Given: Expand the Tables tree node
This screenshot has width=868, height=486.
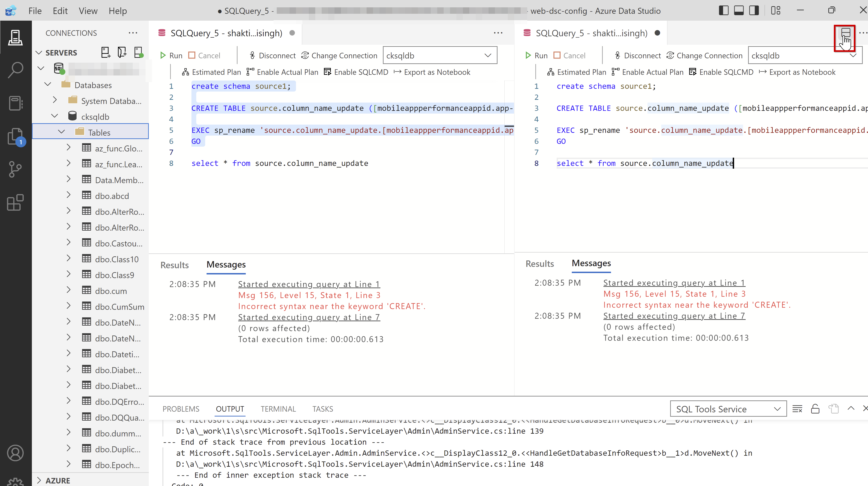Looking at the screenshot, I should point(61,132).
